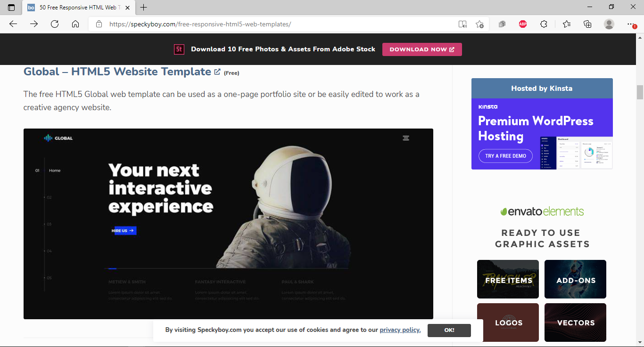Accept cookies with the OK! button
This screenshot has height=347, width=644.
[x=449, y=330]
